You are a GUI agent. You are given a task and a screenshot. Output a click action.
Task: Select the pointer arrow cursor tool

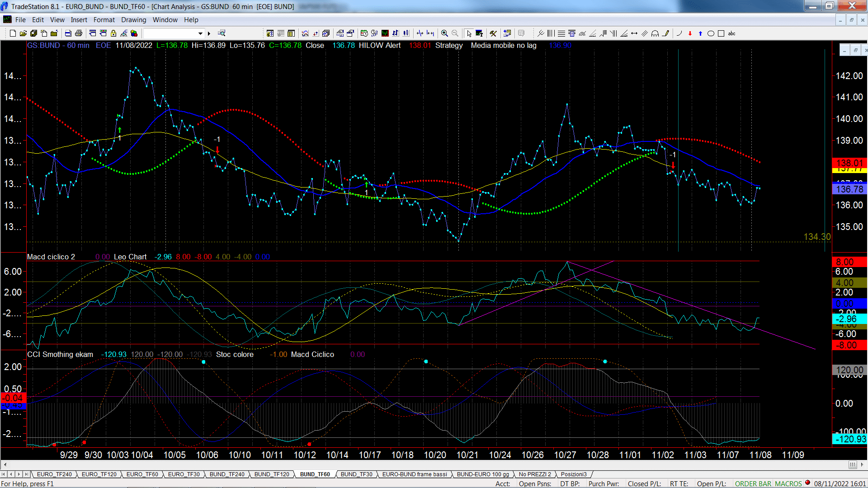coord(469,33)
